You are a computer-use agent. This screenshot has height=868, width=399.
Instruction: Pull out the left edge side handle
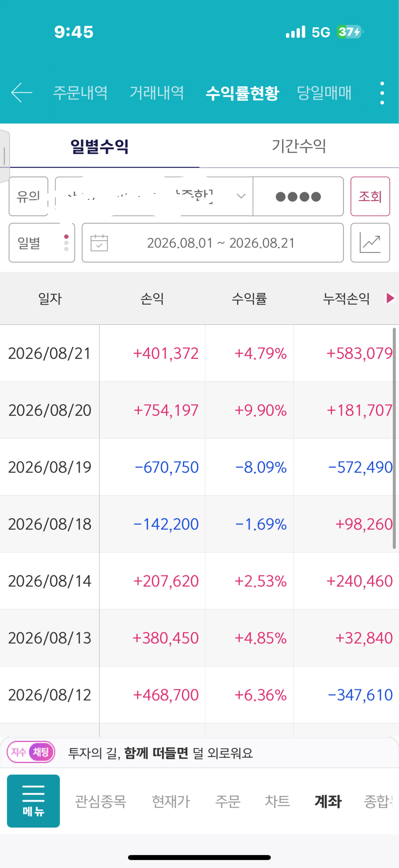pos(5,156)
